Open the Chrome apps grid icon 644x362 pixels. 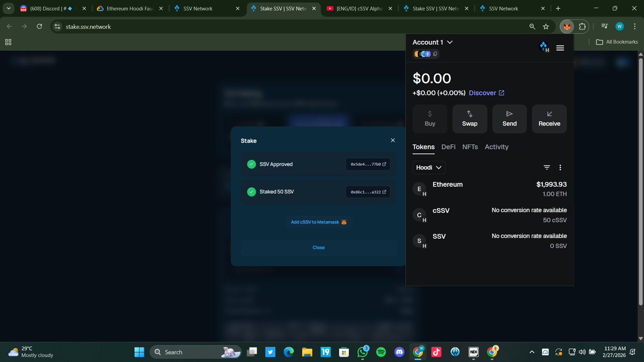pyautogui.click(x=9, y=42)
